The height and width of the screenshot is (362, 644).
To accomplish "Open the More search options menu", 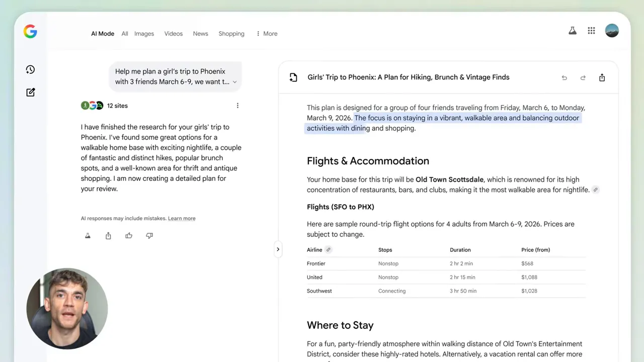I will [267, 34].
